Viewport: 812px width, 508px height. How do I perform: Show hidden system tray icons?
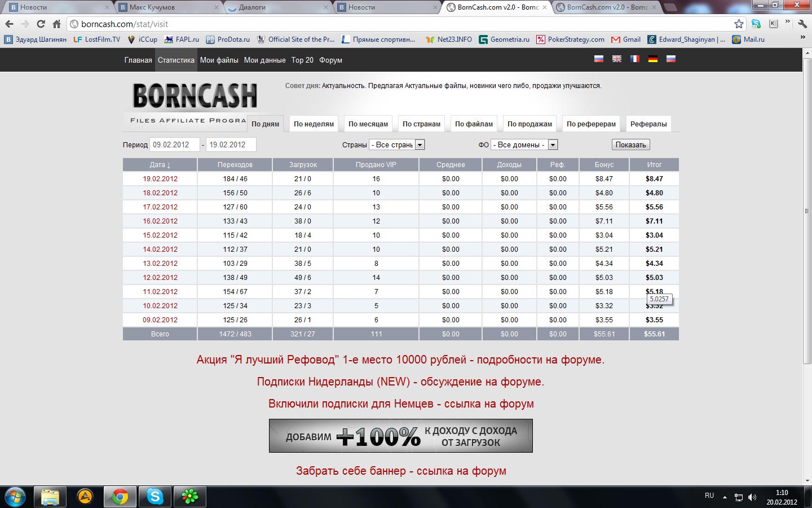[725, 497]
